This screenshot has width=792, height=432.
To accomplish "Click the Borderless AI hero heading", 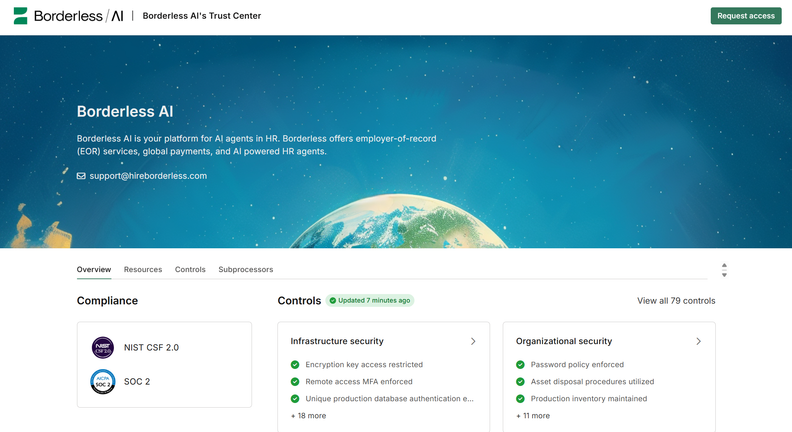I will tap(125, 111).
